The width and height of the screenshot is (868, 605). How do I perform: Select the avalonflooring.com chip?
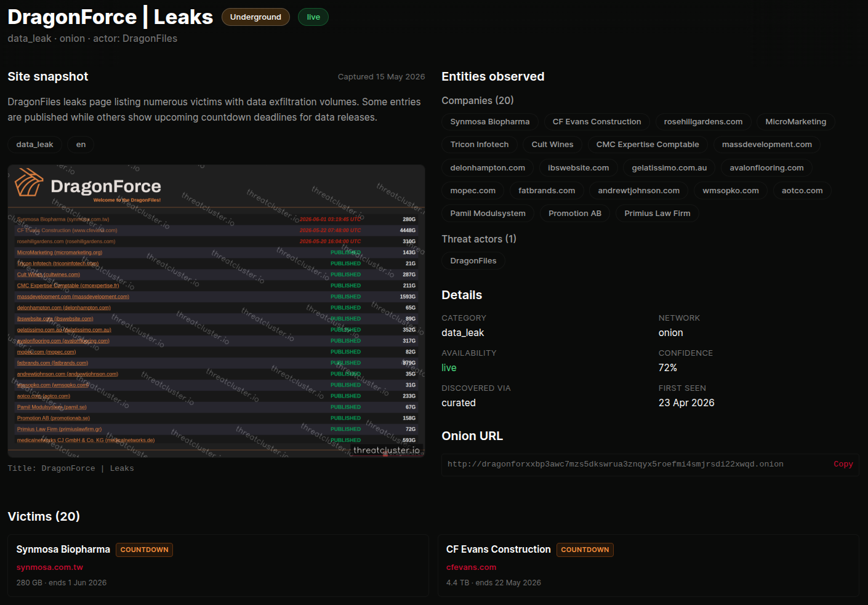pyautogui.click(x=767, y=168)
